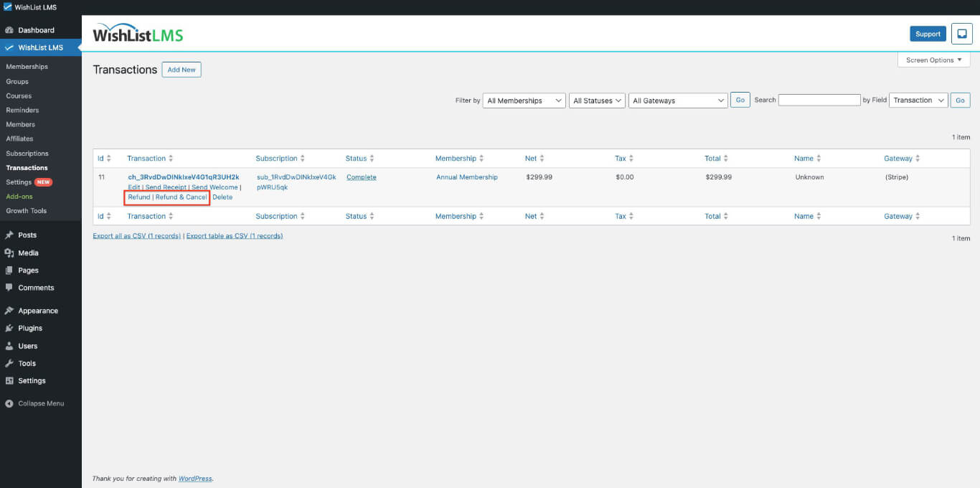Open the Screen Options panel

pyautogui.click(x=933, y=60)
